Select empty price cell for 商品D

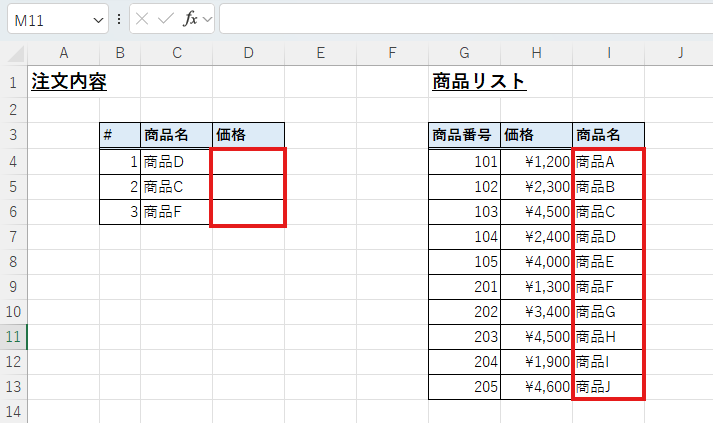(248, 161)
